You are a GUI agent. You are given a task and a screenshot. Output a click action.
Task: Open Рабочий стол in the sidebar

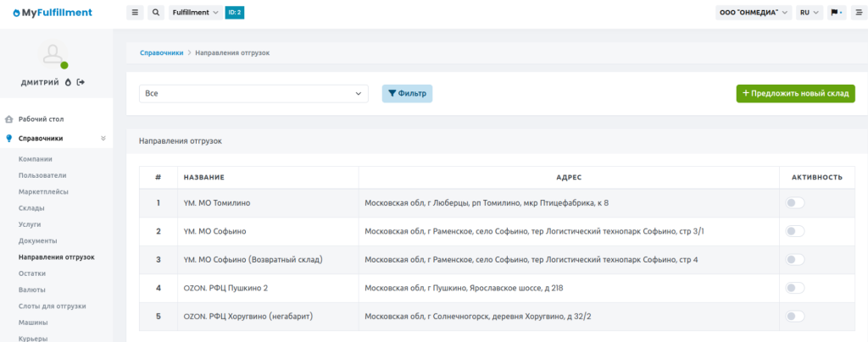click(41, 119)
